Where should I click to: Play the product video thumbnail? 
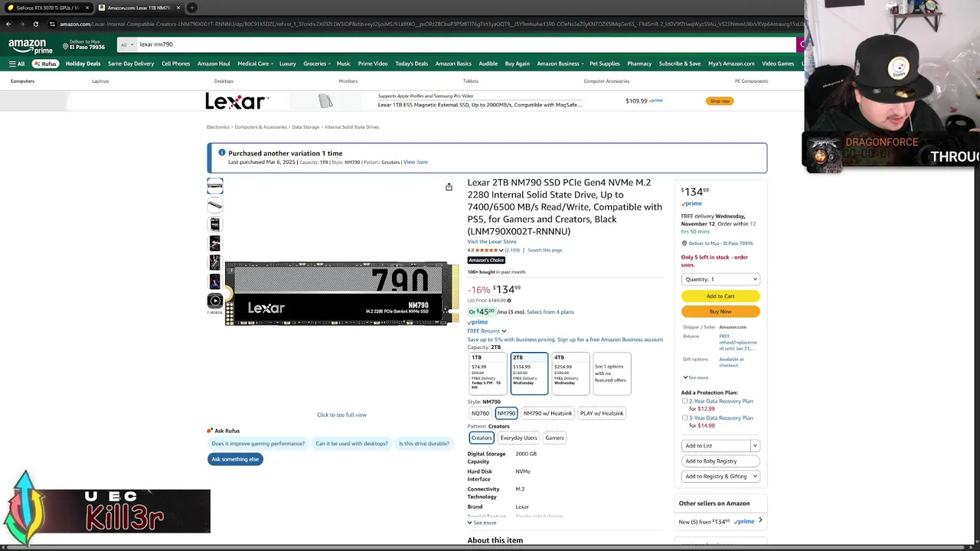tap(215, 301)
